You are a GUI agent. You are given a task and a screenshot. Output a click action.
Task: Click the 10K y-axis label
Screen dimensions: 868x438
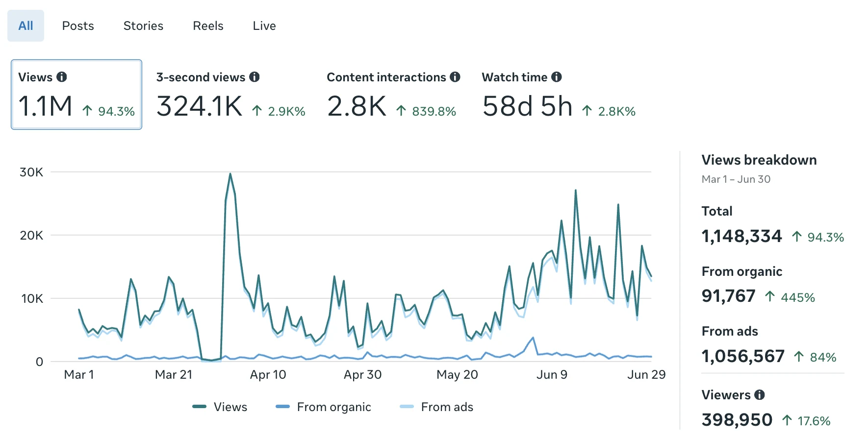32,298
